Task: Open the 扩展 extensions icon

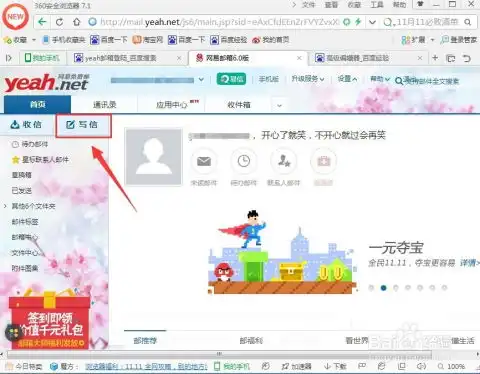Action: (413, 40)
